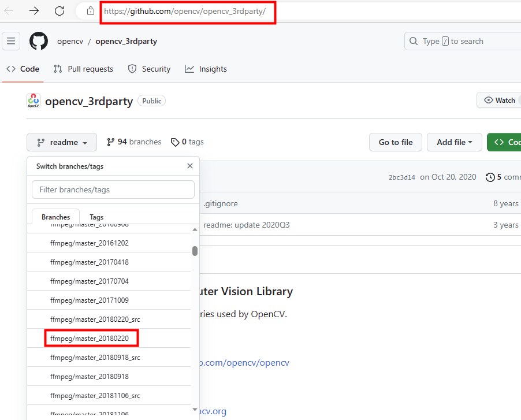521x420 pixels.
Task: Reload the page with the refresh icon
Action: [x=59, y=11]
